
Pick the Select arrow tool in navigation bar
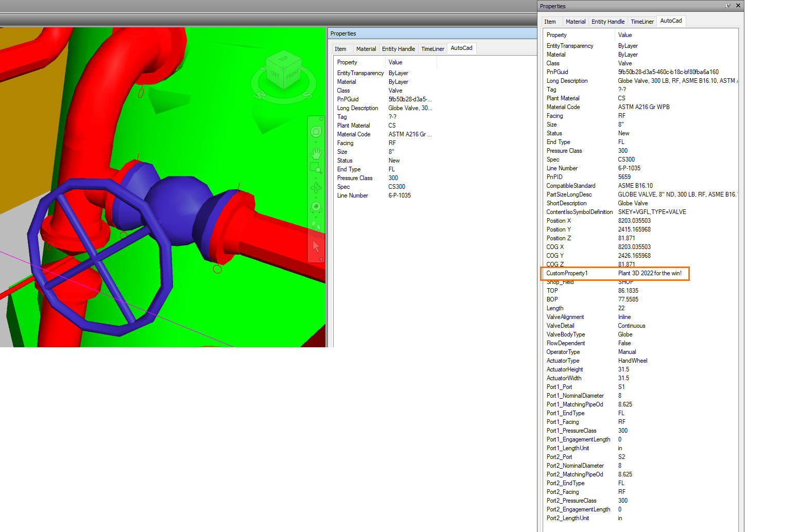[x=316, y=246]
